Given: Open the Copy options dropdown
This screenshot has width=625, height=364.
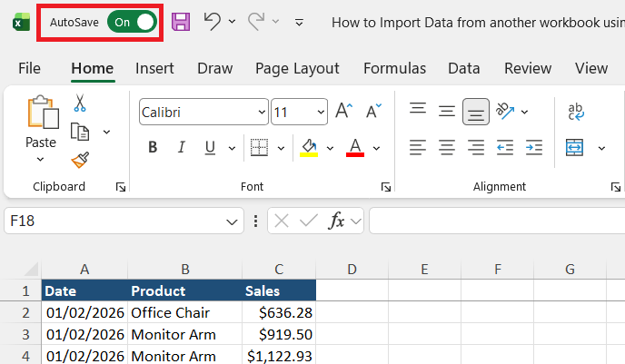Looking at the screenshot, I should [106, 132].
